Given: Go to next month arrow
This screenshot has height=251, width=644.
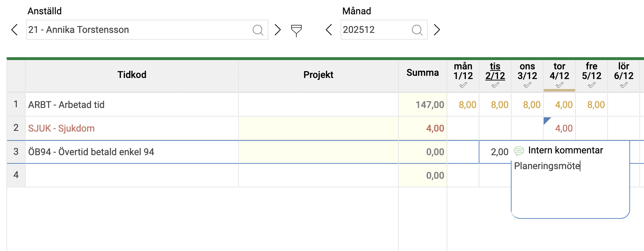Looking at the screenshot, I should tap(437, 30).
